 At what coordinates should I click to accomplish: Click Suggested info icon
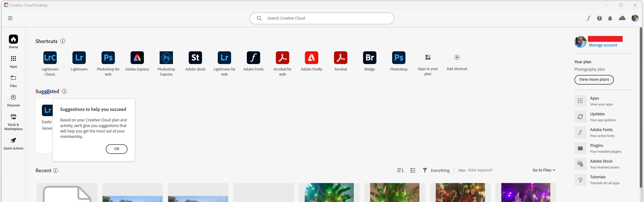point(64,91)
